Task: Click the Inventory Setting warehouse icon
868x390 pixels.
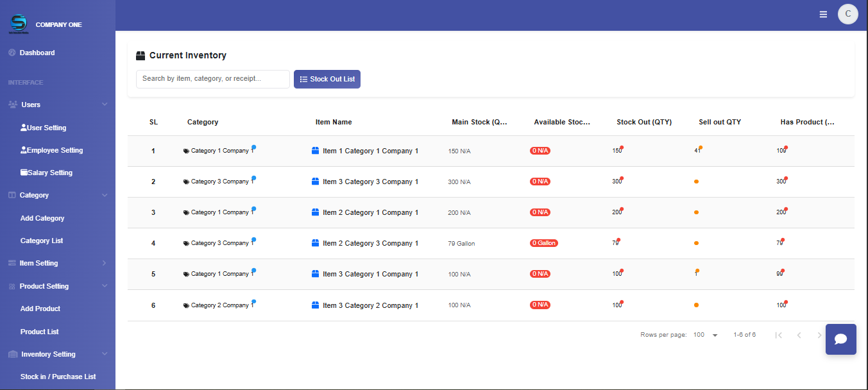Action: [13, 354]
